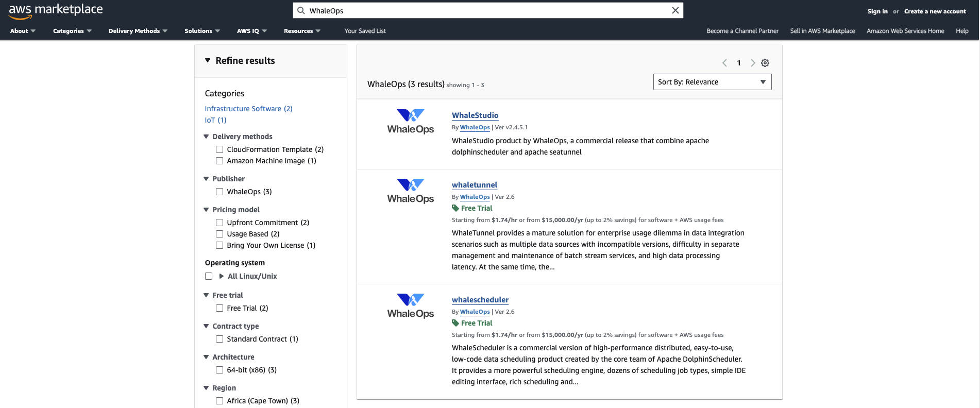This screenshot has width=980, height=408.
Task: Collapse the Refine results panel
Action: click(208, 61)
